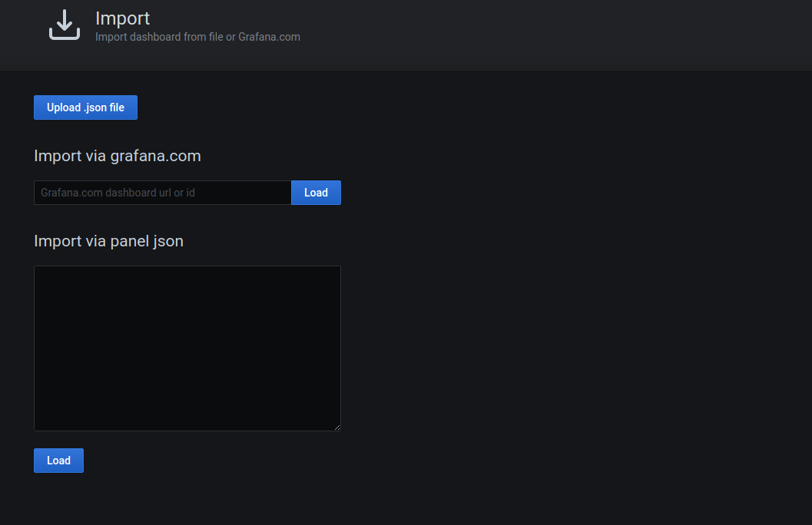Click the Import download icon in the header
The height and width of the screenshot is (525, 812).
(x=65, y=24)
